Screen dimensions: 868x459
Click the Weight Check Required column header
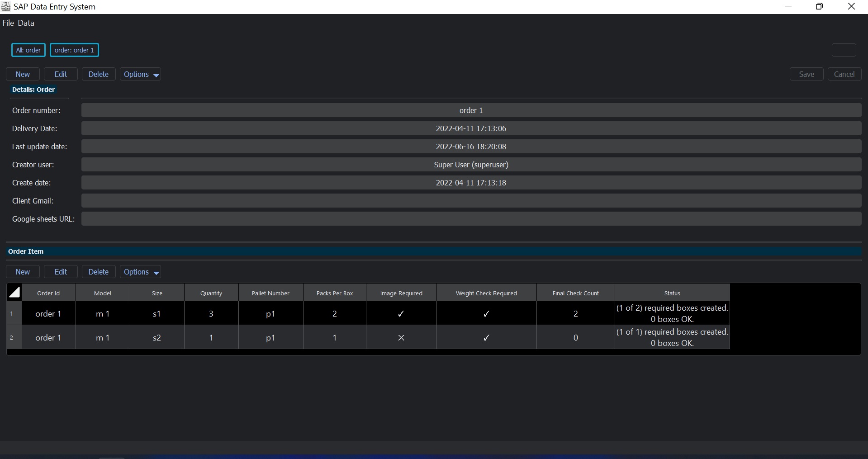[486, 293]
